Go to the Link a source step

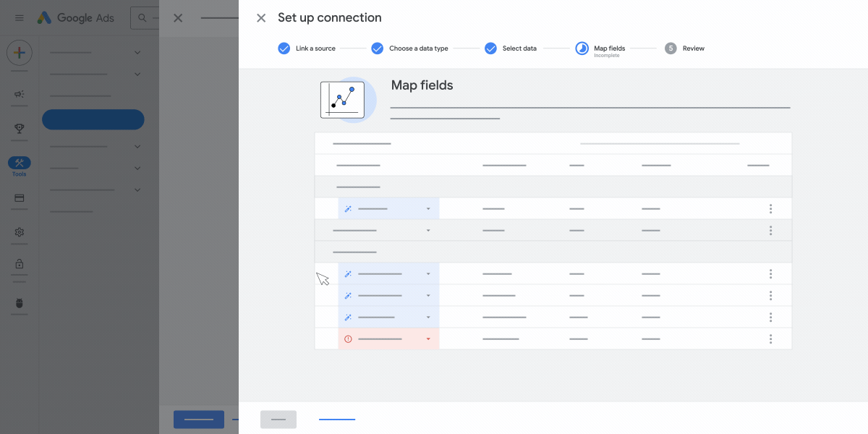point(307,48)
